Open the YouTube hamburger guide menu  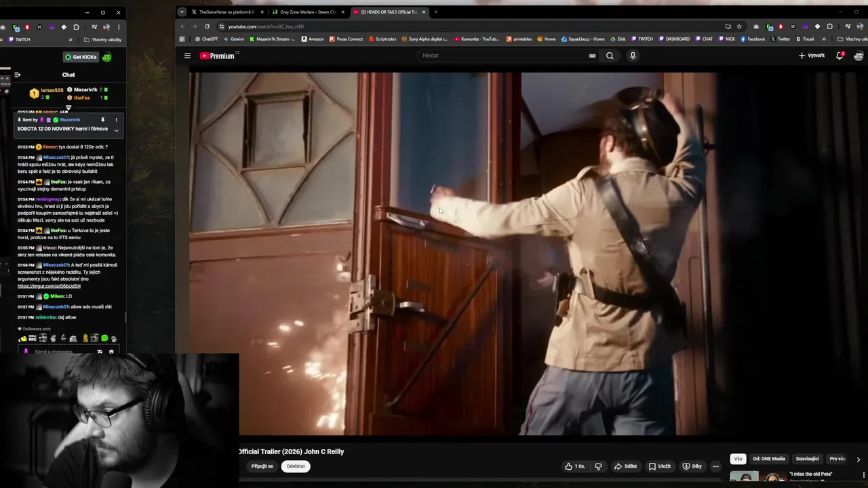tap(187, 56)
